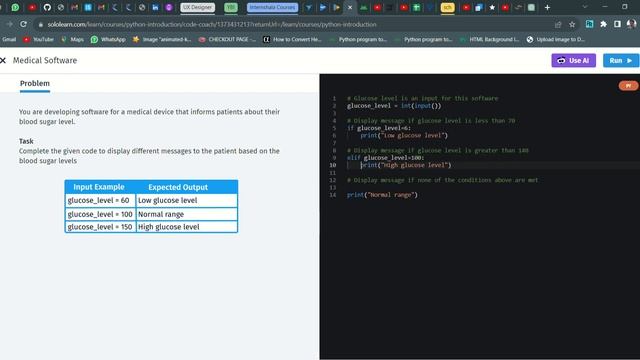Click the orange Python language badge

pos(629,85)
